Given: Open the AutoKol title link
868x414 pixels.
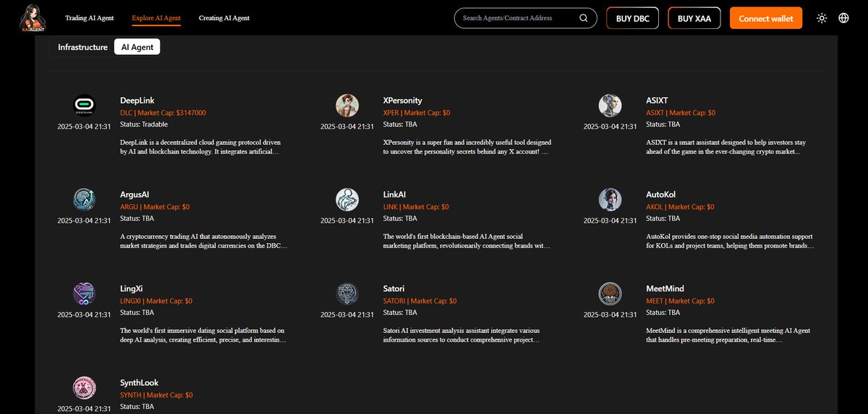Looking at the screenshot, I should tap(661, 195).
